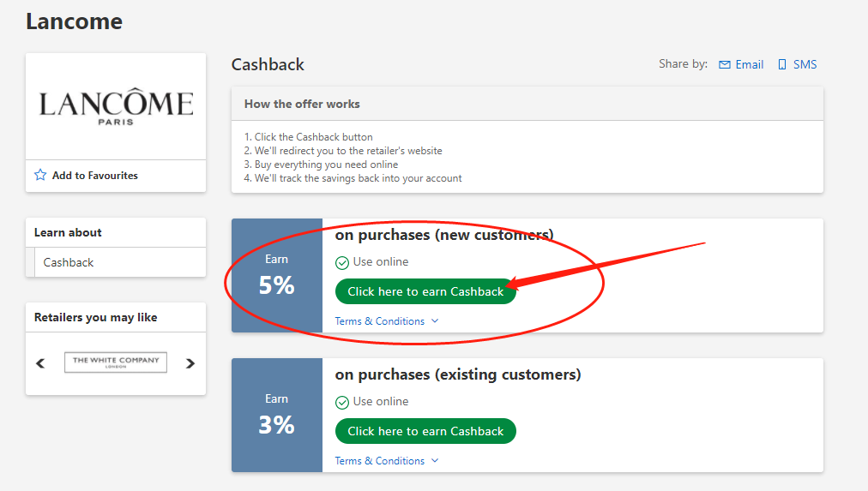
Task: Click the Lancôme Paris logo image
Action: pyautogui.click(x=116, y=106)
